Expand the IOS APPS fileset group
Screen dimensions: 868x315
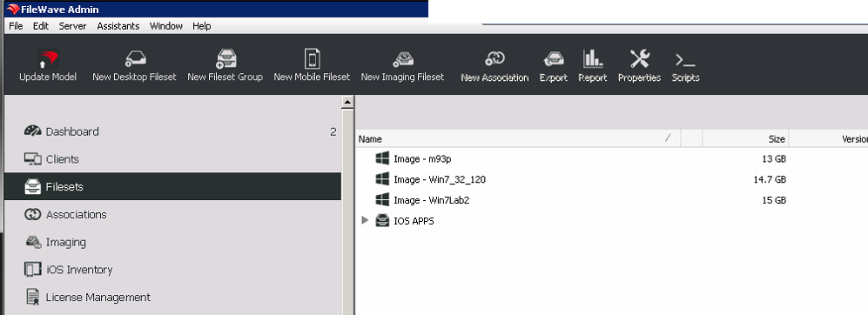pyautogui.click(x=364, y=220)
